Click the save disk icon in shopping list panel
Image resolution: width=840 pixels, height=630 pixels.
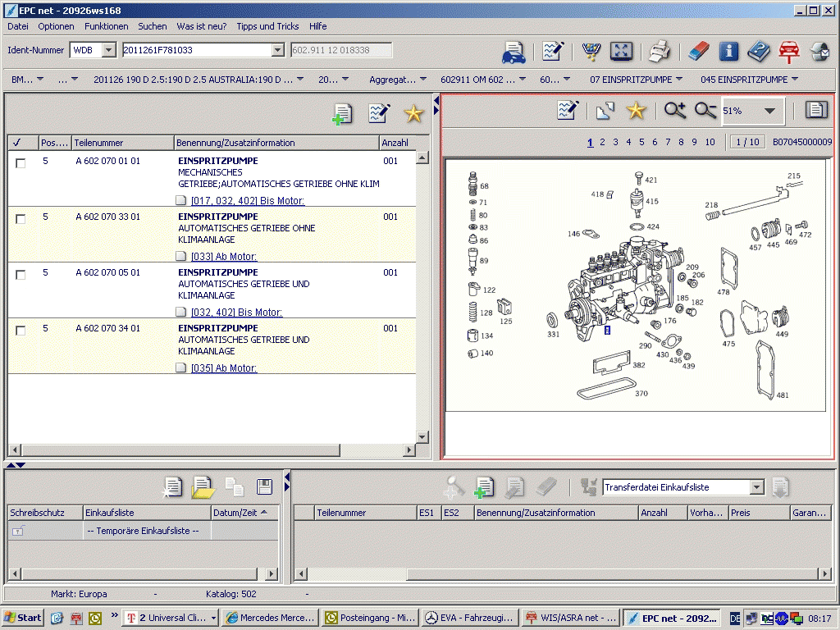(264, 487)
